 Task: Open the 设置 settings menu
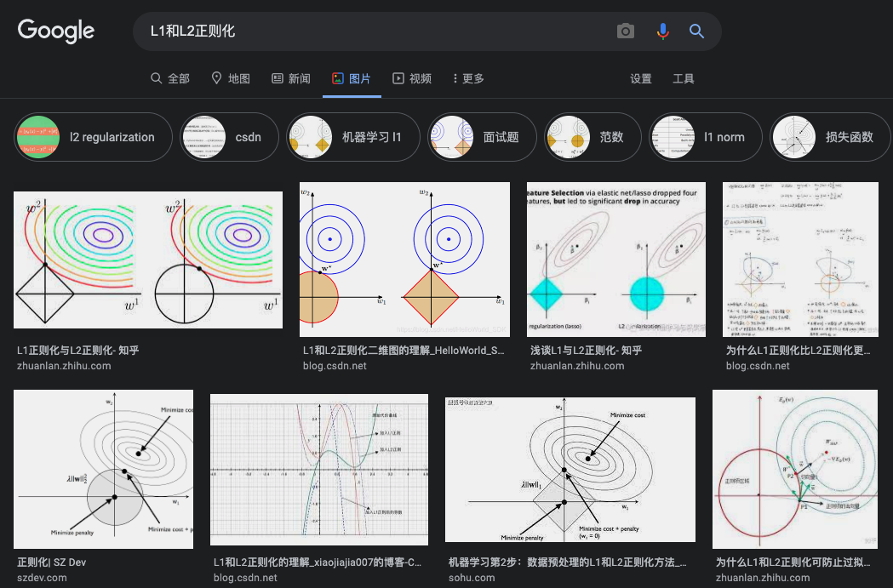coord(641,78)
